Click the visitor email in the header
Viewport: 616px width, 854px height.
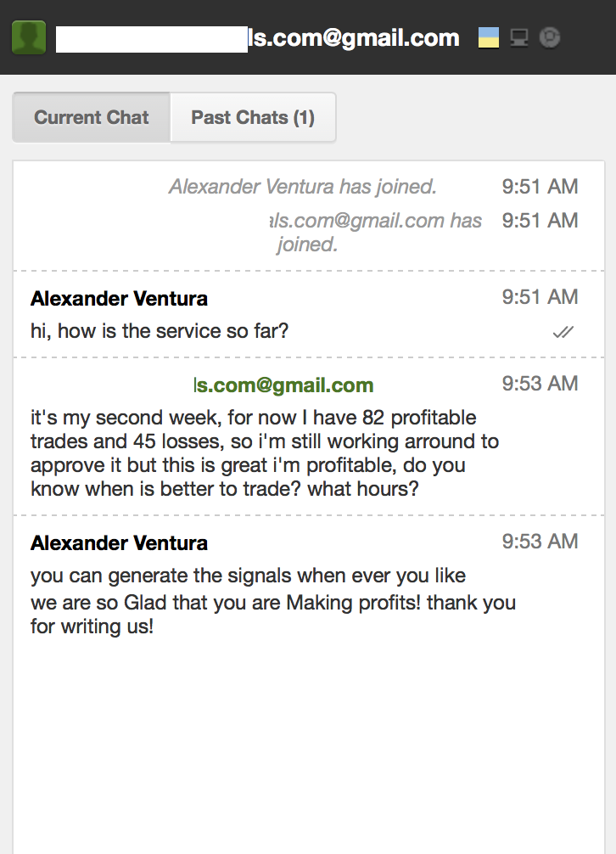pyautogui.click(x=258, y=38)
